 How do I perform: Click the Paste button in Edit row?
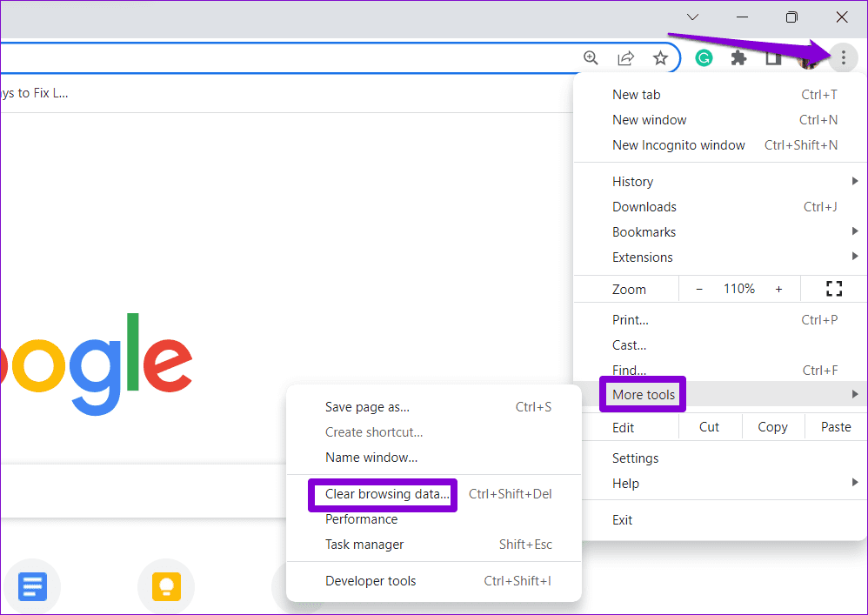pos(836,427)
